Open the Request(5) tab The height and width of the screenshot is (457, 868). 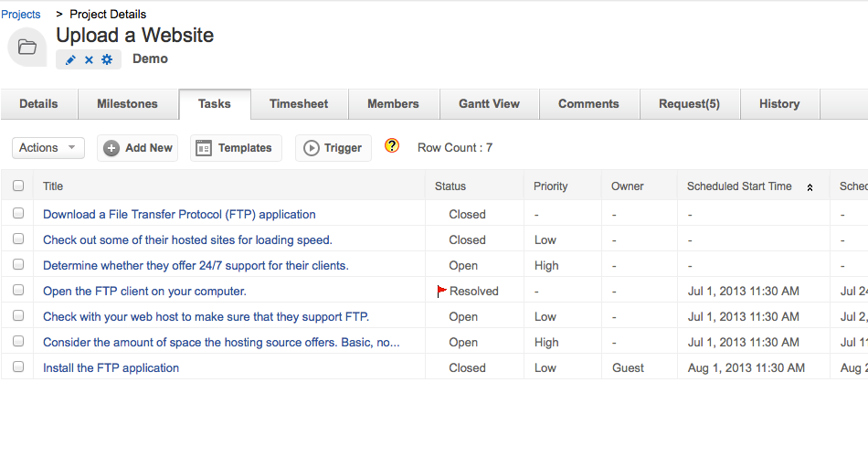tap(689, 104)
